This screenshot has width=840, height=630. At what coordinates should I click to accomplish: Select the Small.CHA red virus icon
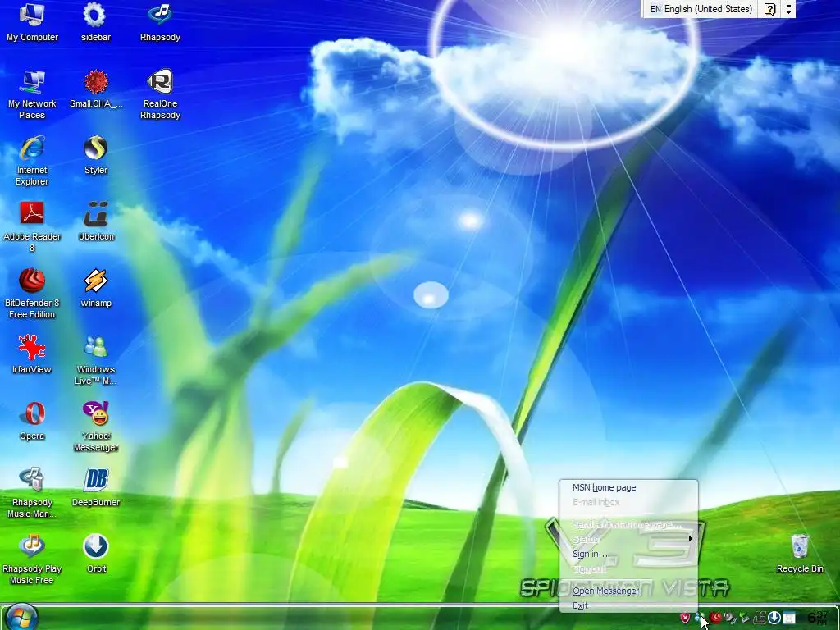pos(96,89)
